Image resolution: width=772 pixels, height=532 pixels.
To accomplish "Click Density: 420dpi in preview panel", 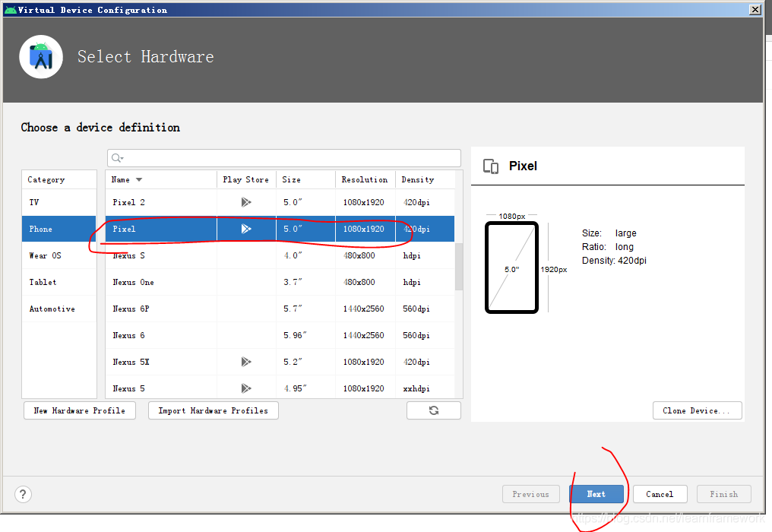I will (614, 261).
